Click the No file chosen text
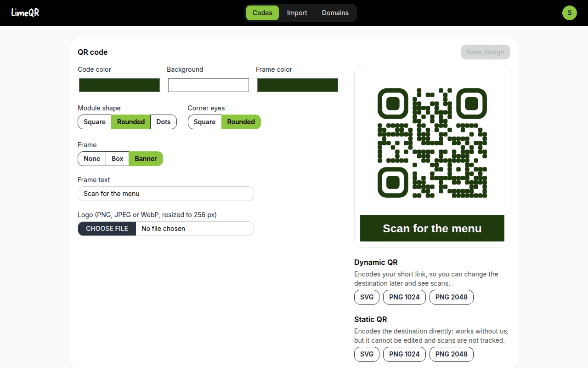The height and width of the screenshot is (368, 588). (163, 229)
